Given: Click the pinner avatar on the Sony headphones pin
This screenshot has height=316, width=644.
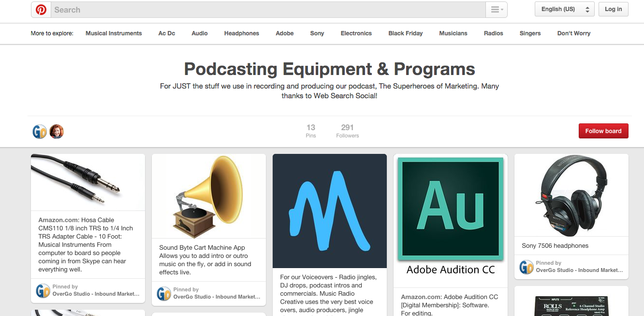Looking at the screenshot, I should click(526, 267).
